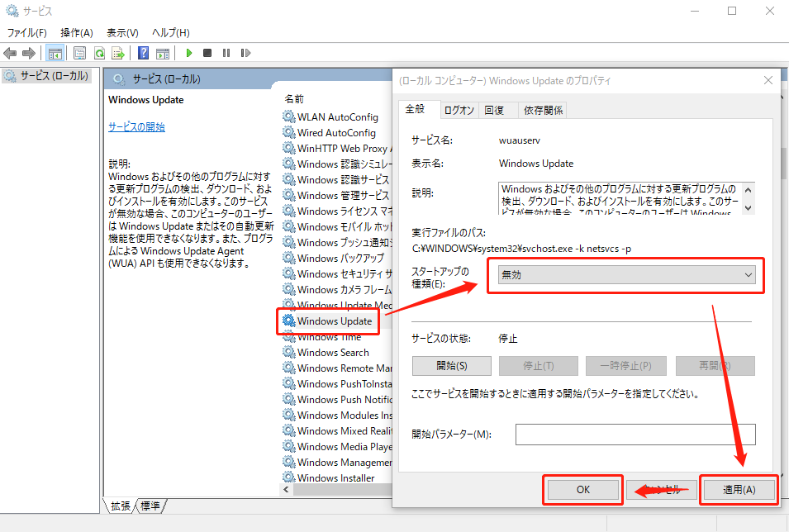This screenshot has width=789, height=532.
Task: Switch to the ログオン tab
Action: point(459,110)
